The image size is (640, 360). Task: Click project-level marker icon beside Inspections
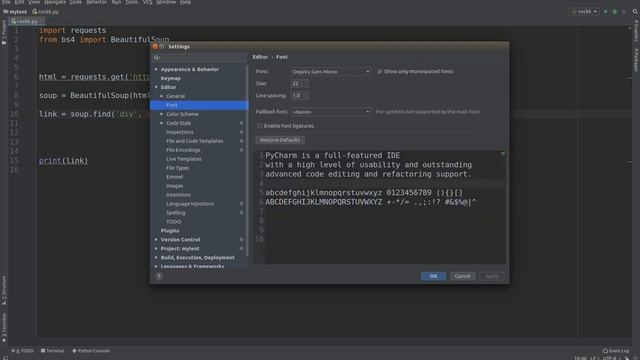tap(241, 132)
